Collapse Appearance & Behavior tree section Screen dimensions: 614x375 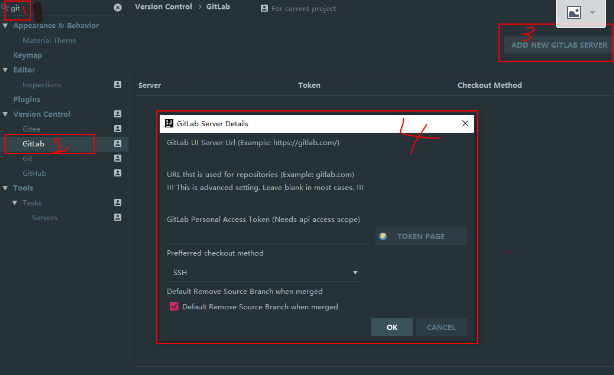click(x=5, y=25)
